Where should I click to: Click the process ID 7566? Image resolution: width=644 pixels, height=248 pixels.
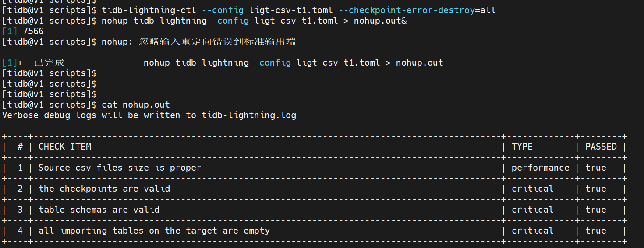(x=33, y=31)
